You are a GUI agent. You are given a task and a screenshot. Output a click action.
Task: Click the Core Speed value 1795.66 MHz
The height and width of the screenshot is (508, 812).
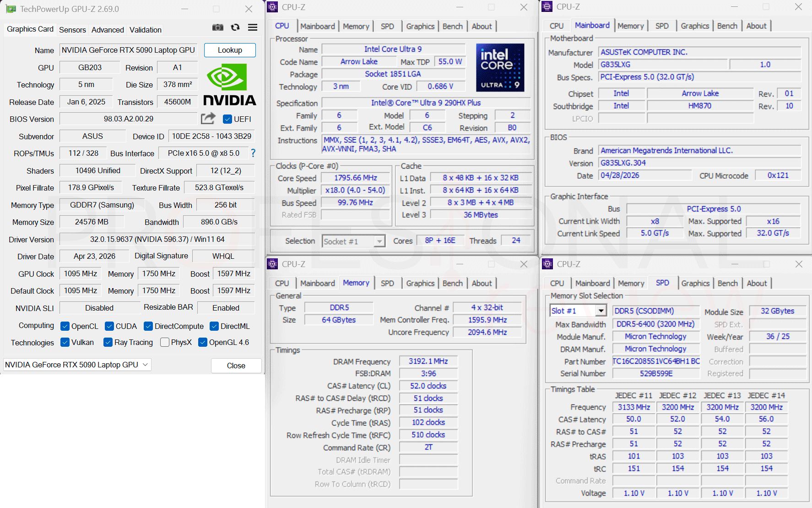[x=356, y=178]
